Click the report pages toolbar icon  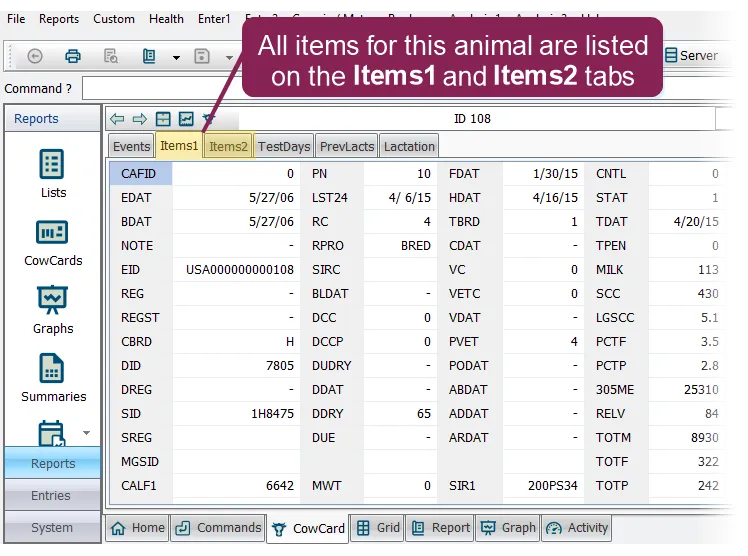click(149, 56)
